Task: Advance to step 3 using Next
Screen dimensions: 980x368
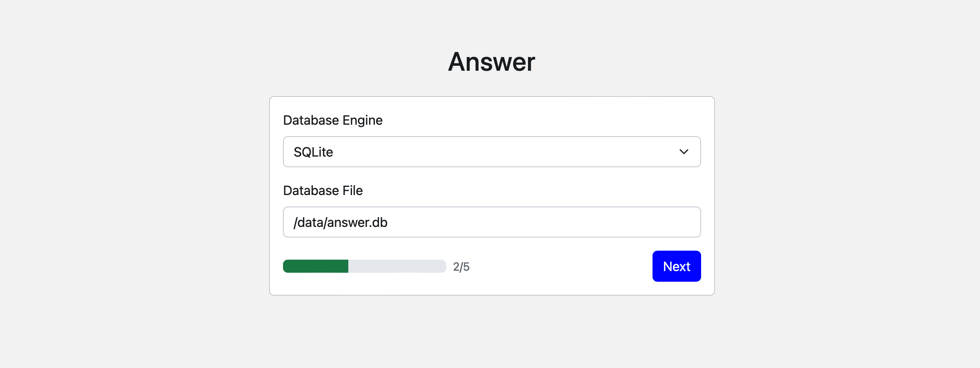Action: (x=676, y=266)
